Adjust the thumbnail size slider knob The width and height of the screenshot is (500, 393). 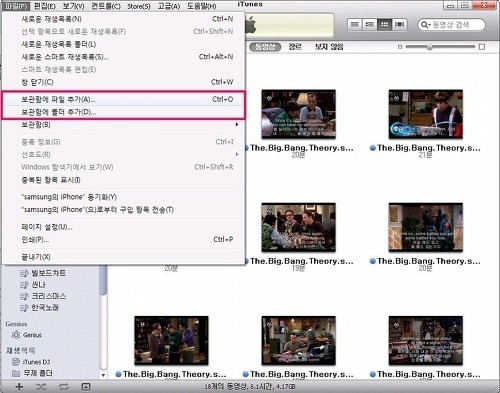(x=430, y=47)
